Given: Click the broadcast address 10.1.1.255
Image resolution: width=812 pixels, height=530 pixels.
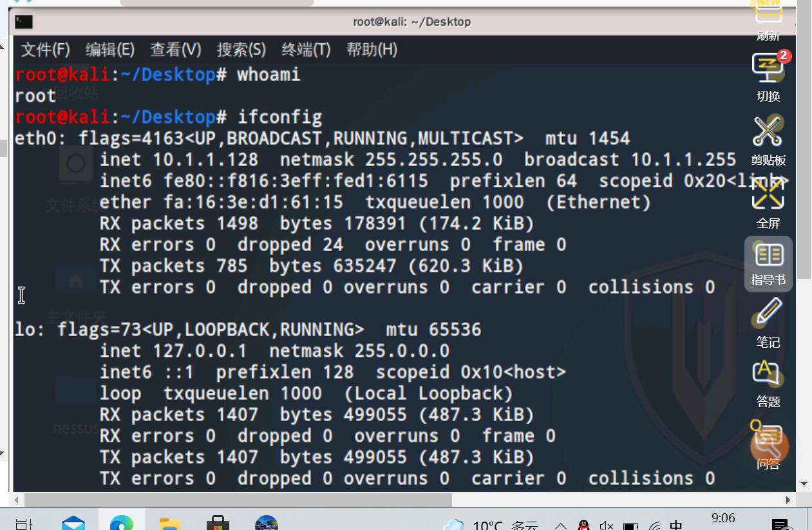Looking at the screenshot, I should tap(683, 160).
